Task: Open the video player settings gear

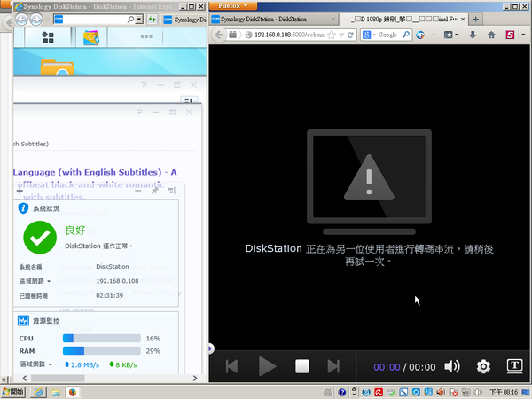Action: click(483, 366)
